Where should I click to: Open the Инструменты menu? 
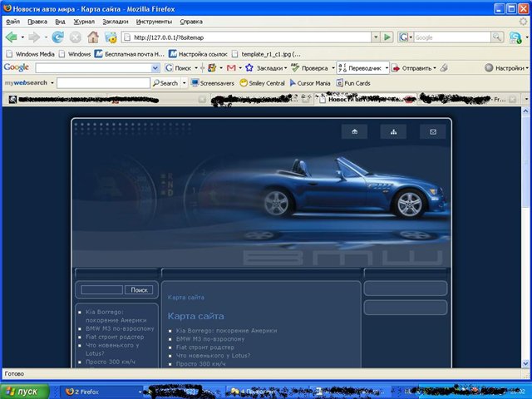pyautogui.click(x=154, y=21)
